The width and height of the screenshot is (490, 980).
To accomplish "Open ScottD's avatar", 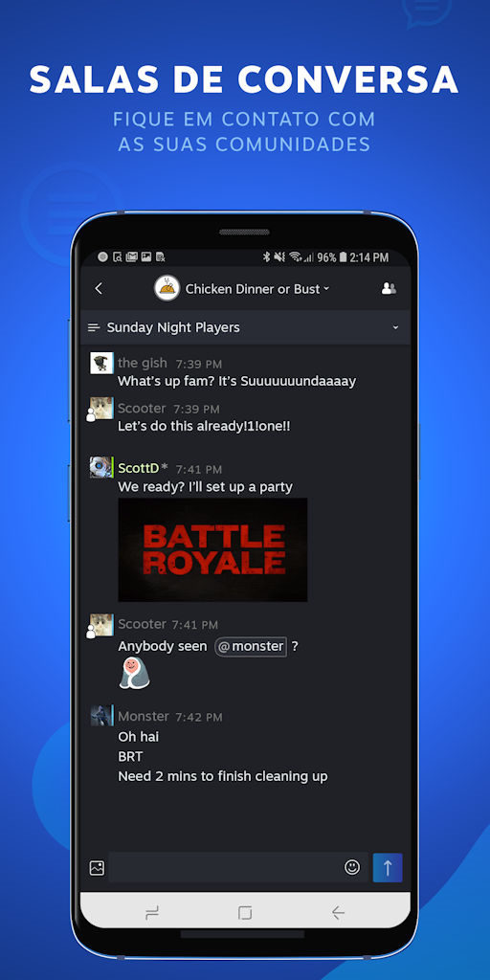I will (x=100, y=467).
